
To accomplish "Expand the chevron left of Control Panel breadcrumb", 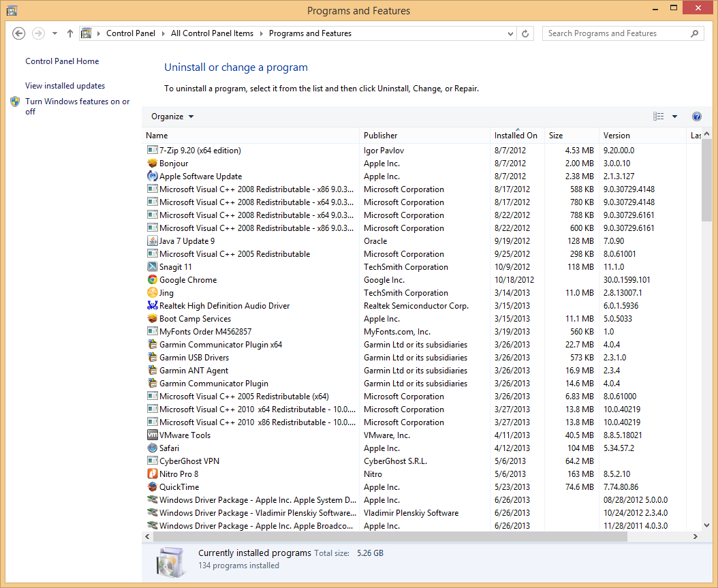I will [99, 33].
